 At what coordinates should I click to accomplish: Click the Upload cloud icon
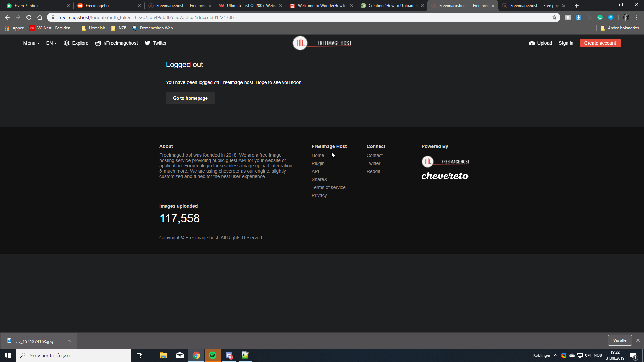(x=532, y=43)
